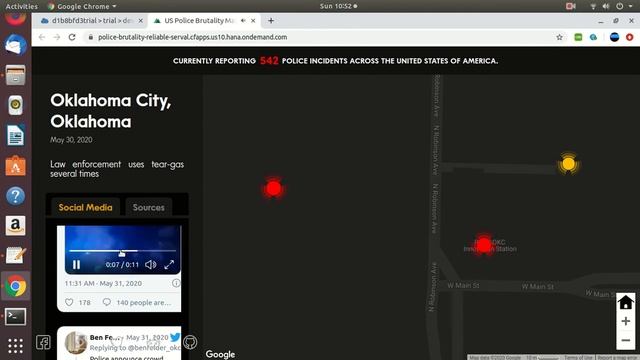Switch to the Sources tab

coord(149,207)
